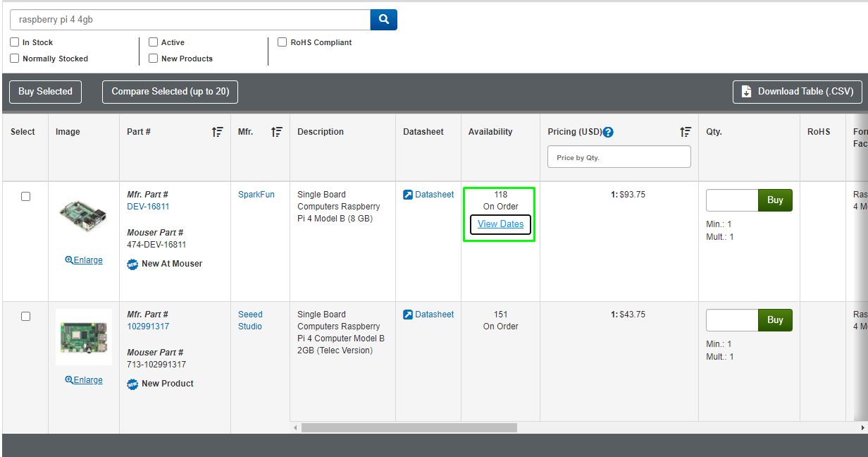Focus quantity field for DEV-16811
The image size is (868, 457).
click(x=732, y=200)
